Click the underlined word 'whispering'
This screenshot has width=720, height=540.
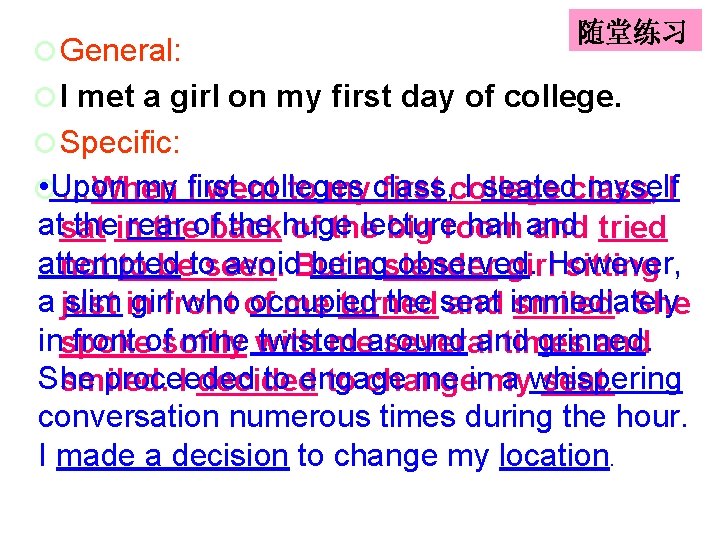coord(606,379)
